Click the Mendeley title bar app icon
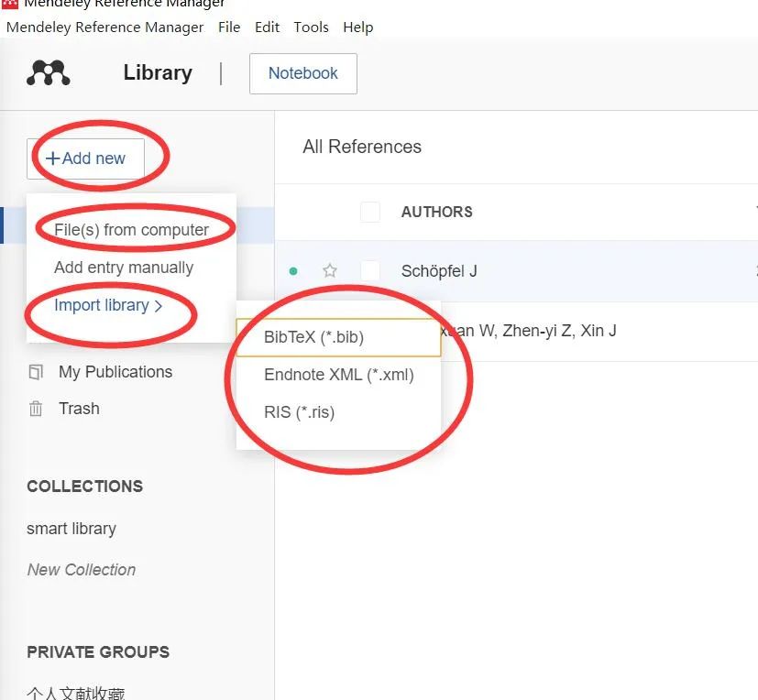The height and width of the screenshot is (700, 758). (x=10, y=4)
